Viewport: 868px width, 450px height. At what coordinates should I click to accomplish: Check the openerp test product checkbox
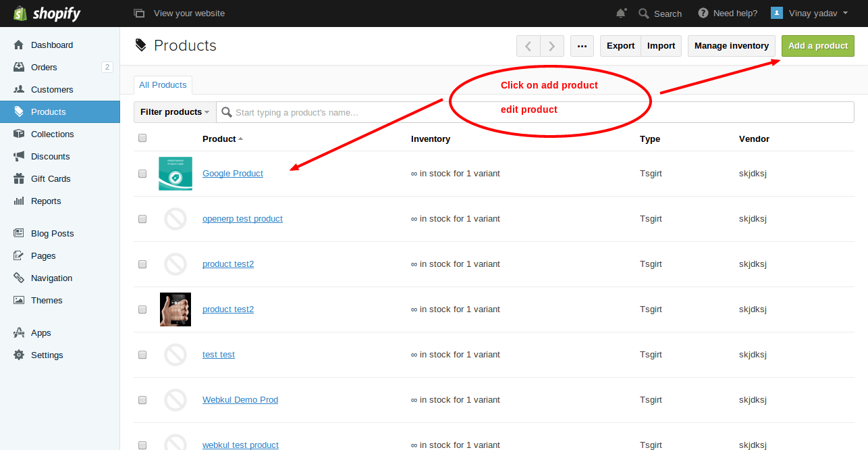pyautogui.click(x=142, y=219)
